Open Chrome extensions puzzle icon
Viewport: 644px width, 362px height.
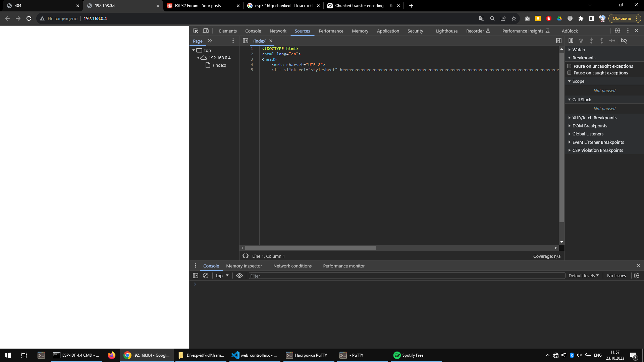click(581, 18)
